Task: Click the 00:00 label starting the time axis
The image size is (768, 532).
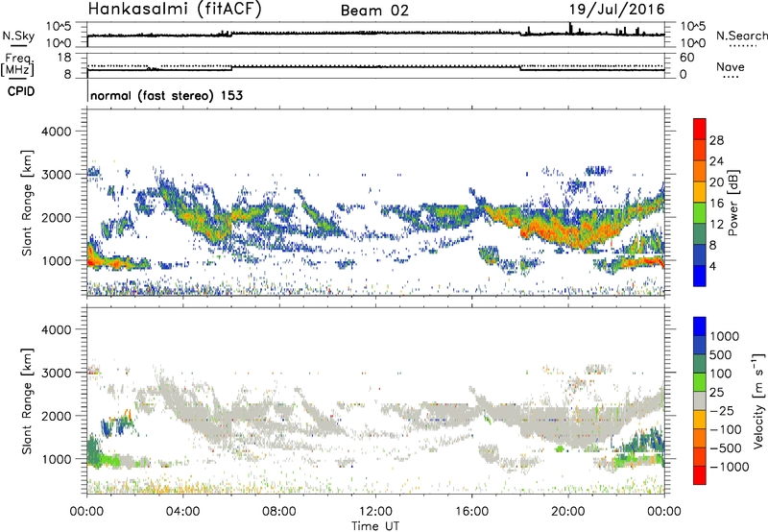Action: click(86, 512)
